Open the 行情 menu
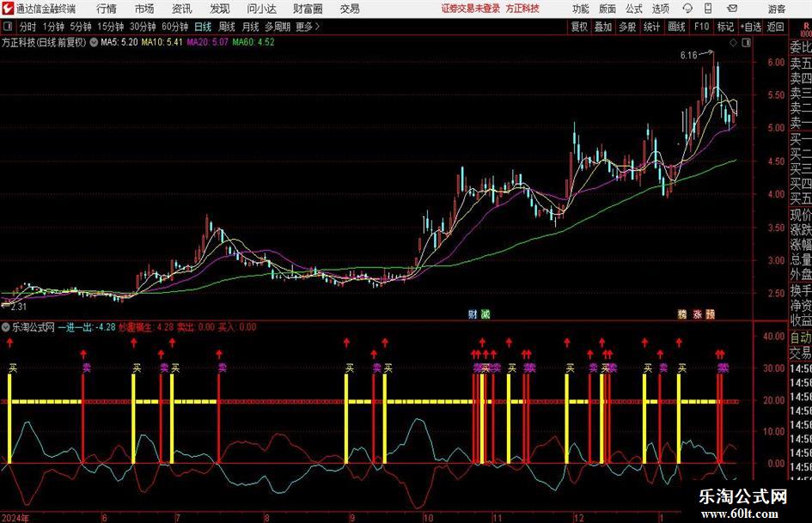This screenshot has height=523, width=812. 107,9
